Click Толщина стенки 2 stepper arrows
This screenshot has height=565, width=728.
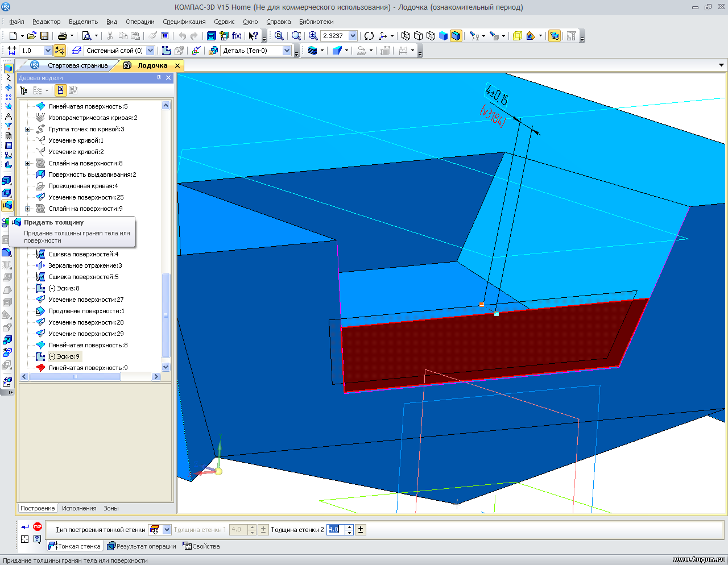pos(349,530)
